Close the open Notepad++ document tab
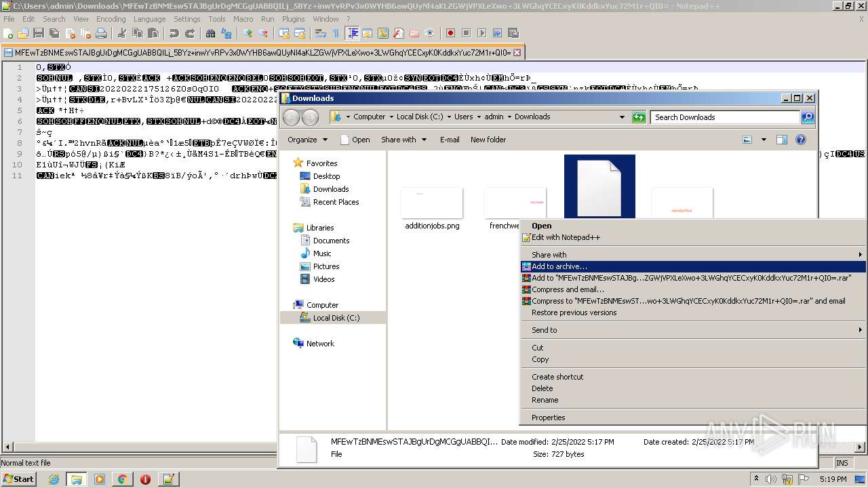The image size is (868, 488). pyautogui.click(x=517, y=52)
